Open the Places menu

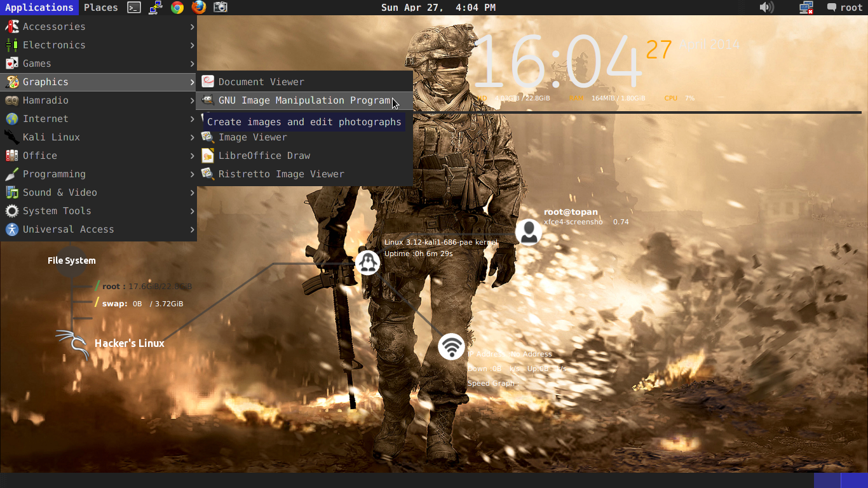click(101, 8)
